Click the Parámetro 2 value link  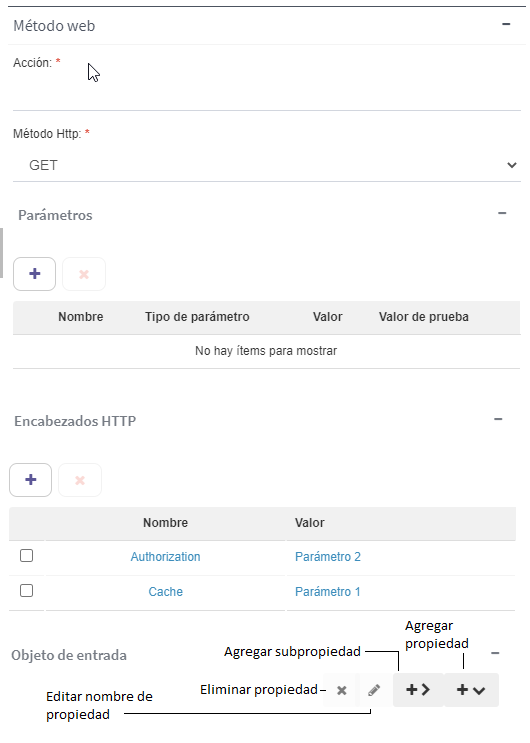click(x=328, y=557)
